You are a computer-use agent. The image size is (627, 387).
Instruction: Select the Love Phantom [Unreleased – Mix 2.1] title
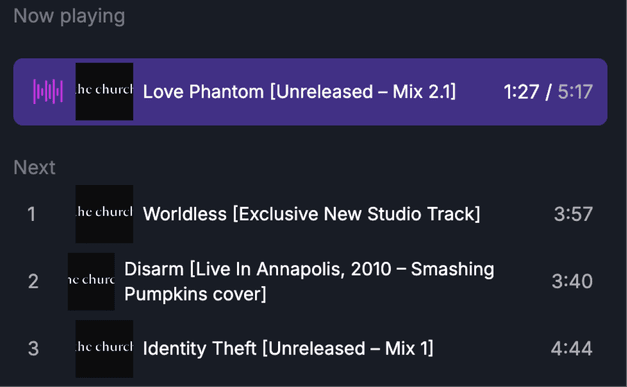(x=299, y=92)
